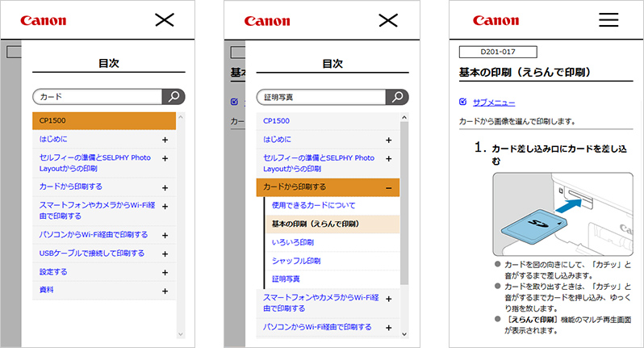The height and width of the screenshot is (348, 644).
Task: Close the contents panel showing the "カード" search
Action: pyautogui.click(x=164, y=20)
